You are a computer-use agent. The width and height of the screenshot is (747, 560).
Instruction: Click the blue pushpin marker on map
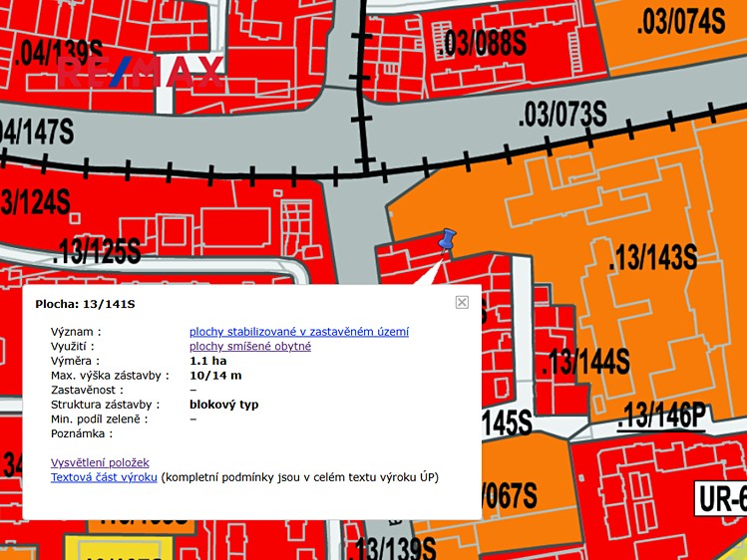pyautogui.click(x=447, y=240)
